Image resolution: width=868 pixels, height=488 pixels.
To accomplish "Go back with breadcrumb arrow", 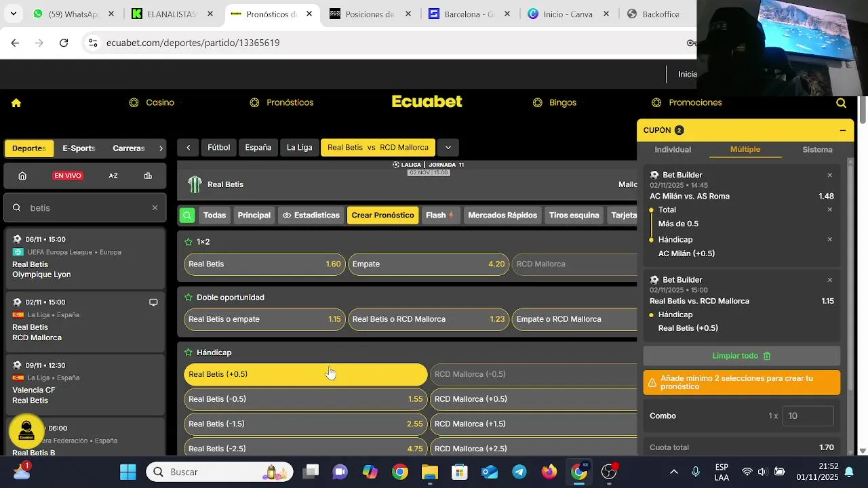I will click(x=188, y=148).
